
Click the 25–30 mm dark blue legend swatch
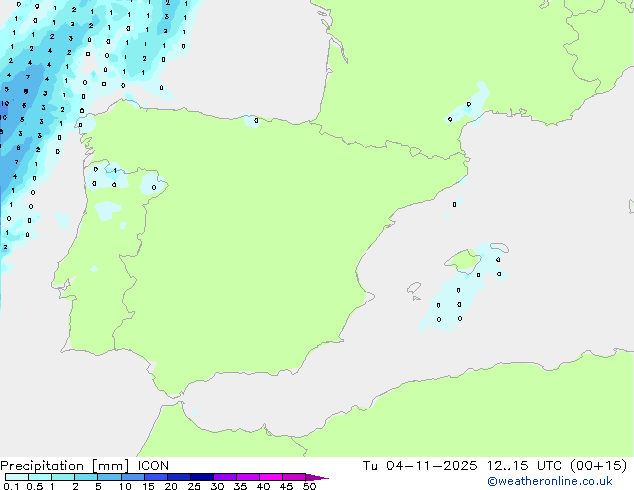(202, 477)
